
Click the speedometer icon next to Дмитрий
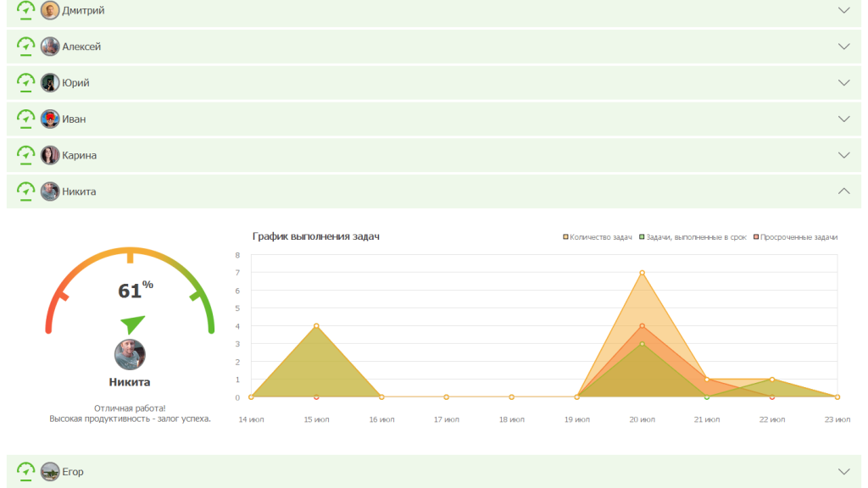pos(25,10)
